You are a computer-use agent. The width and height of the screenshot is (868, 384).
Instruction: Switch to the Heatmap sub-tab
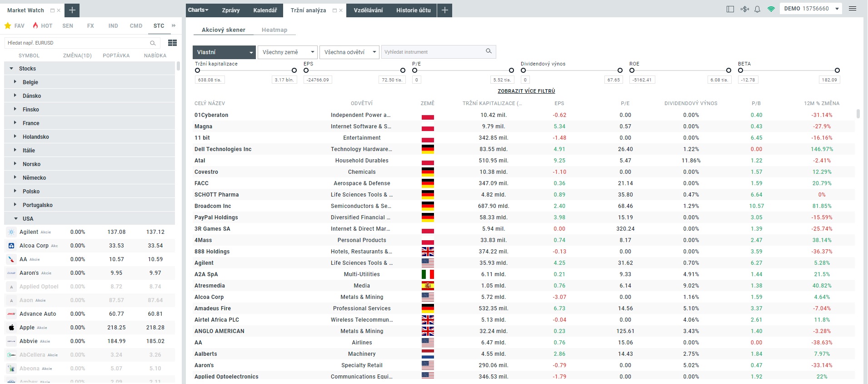(x=274, y=30)
